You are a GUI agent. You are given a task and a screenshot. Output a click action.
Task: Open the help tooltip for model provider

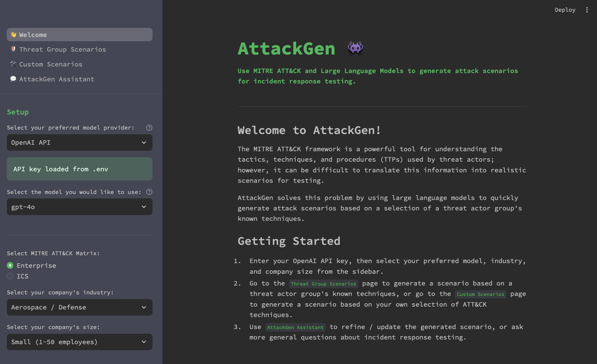(x=149, y=128)
